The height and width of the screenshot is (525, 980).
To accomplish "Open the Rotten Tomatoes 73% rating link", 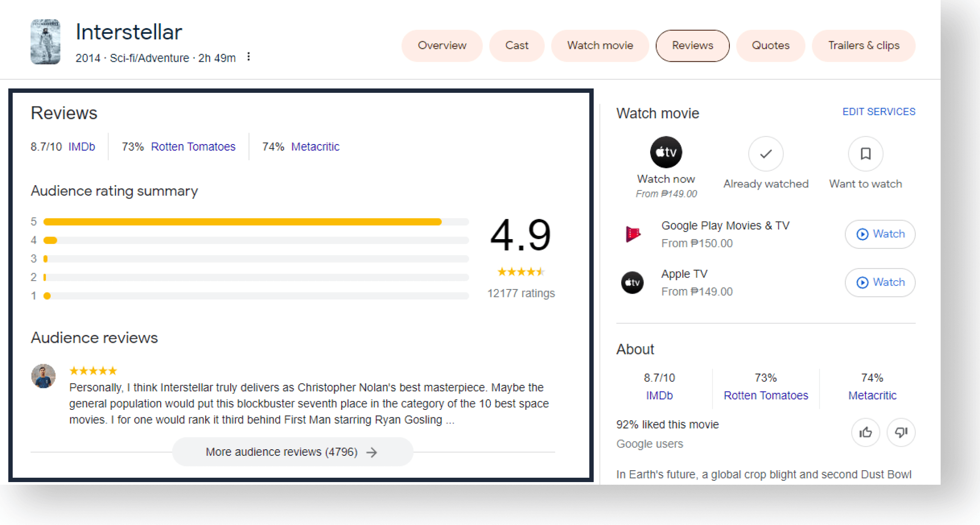I will click(193, 146).
